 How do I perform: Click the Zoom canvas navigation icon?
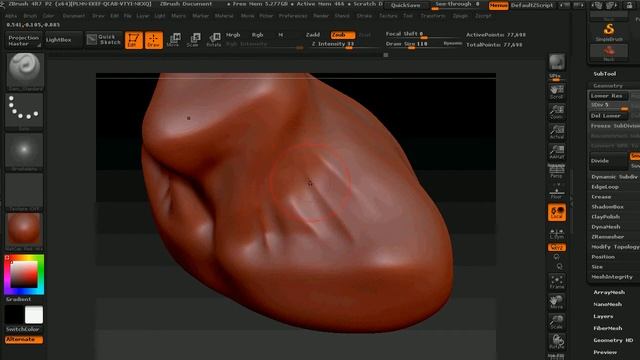pos(557,112)
